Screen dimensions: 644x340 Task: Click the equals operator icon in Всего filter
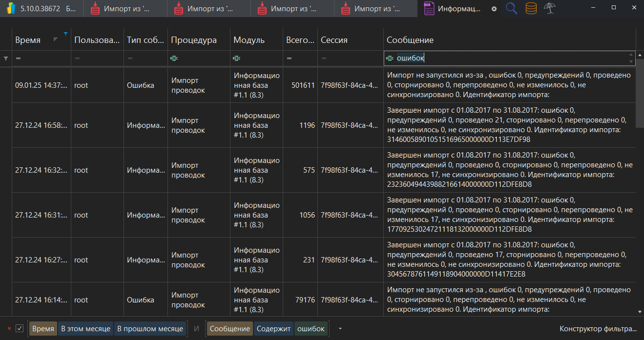click(x=289, y=58)
